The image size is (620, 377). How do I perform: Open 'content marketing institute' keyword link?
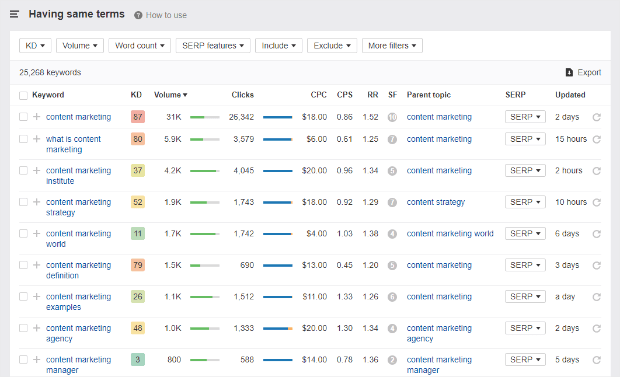coord(78,176)
